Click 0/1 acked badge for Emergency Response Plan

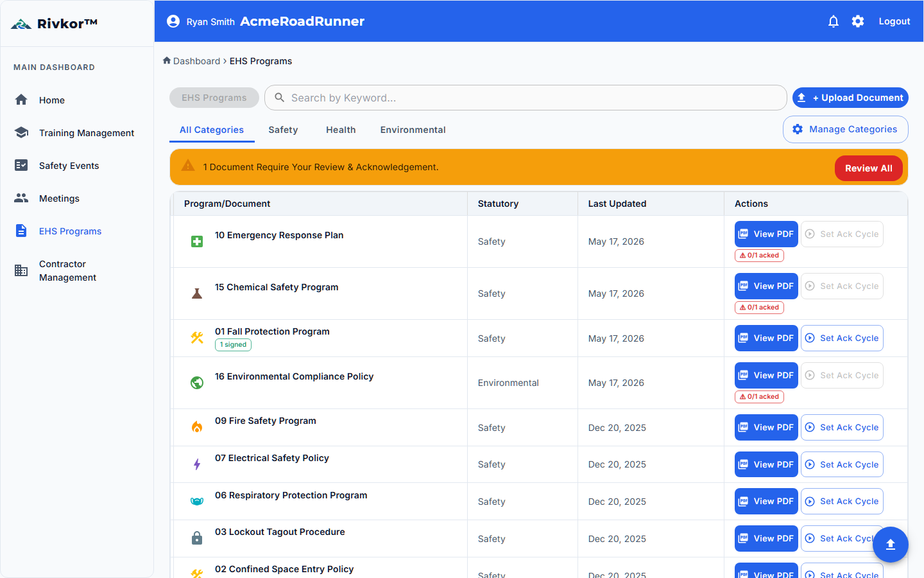(759, 256)
